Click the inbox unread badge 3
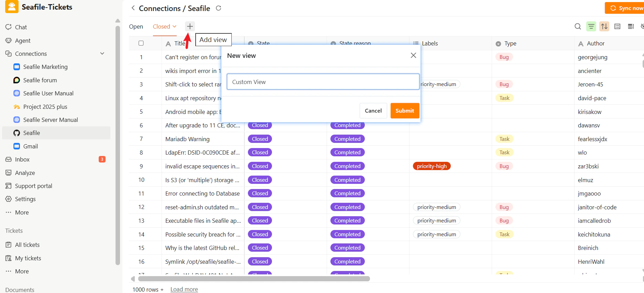Screen dimensions: 644x293 [x=102, y=159]
